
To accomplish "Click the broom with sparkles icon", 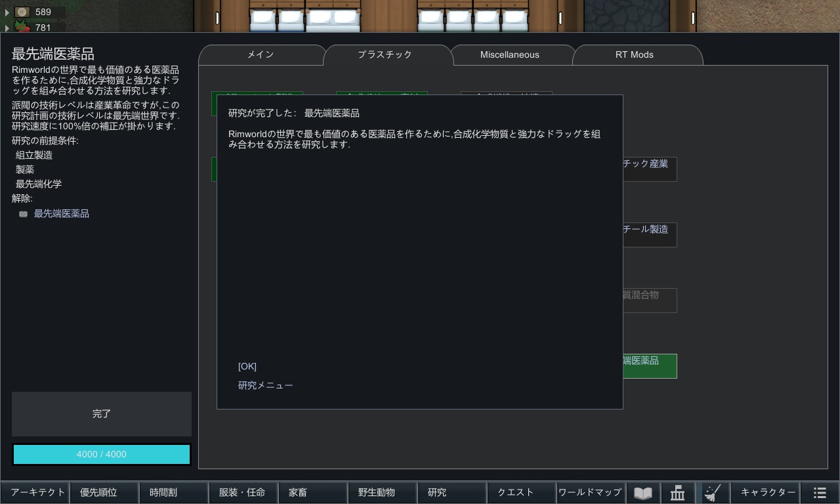I will pyautogui.click(x=712, y=493).
